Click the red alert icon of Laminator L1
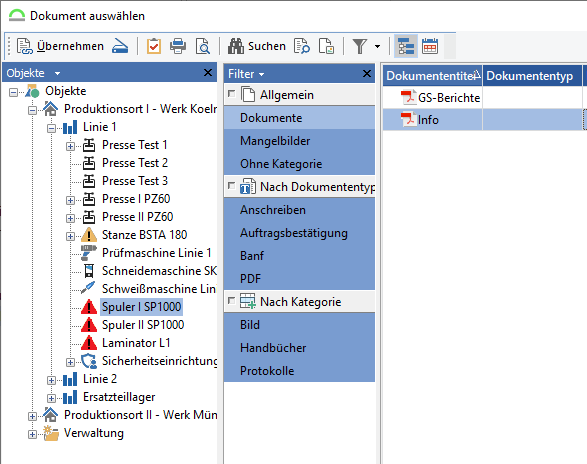 pos(89,343)
